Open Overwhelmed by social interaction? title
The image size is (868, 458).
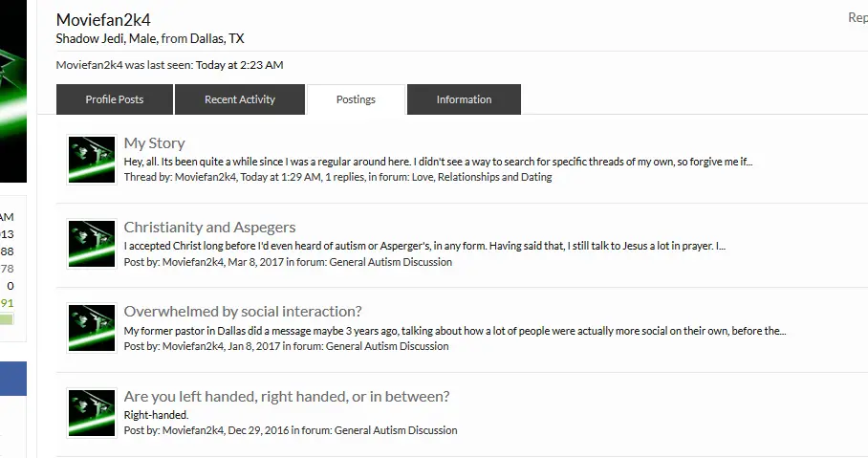coord(243,312)
